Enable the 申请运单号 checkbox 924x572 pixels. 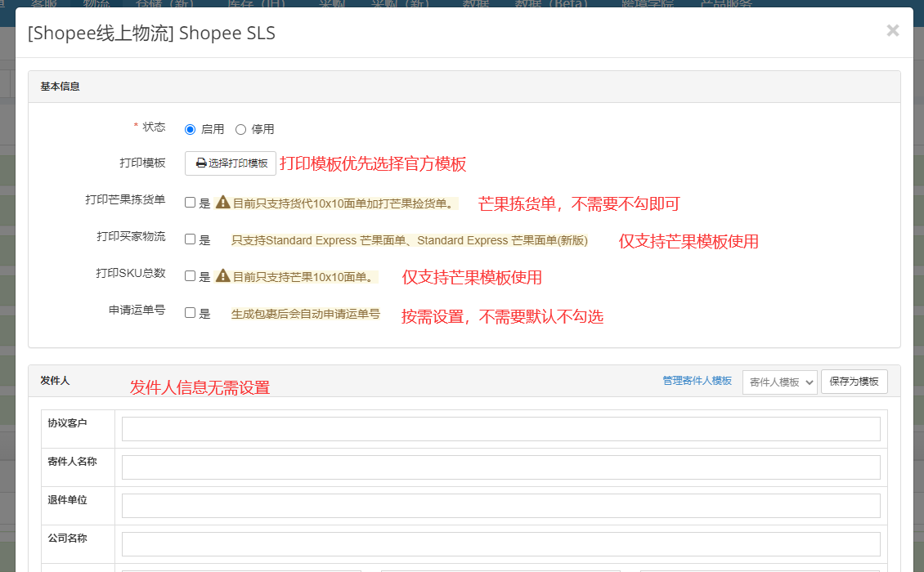(x=190, y=313)
